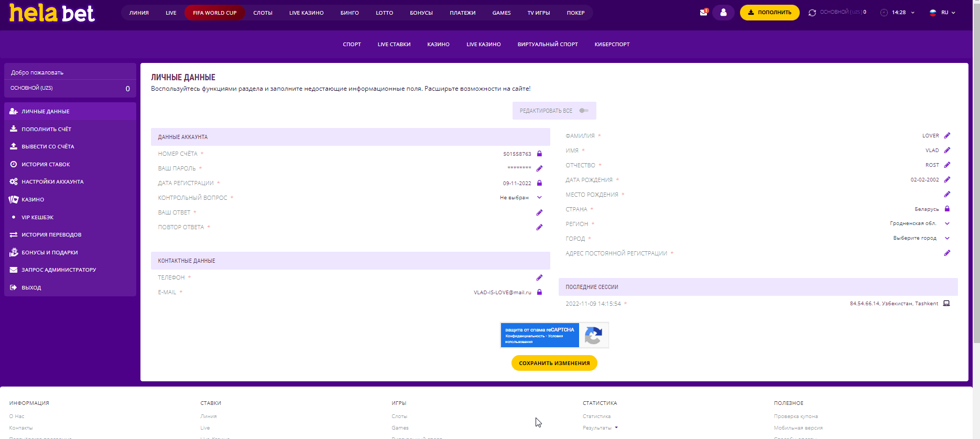Screen dimensions: 980x439
Task: Open Настройки аккаунта in sidebar
Action: (70, 181)
